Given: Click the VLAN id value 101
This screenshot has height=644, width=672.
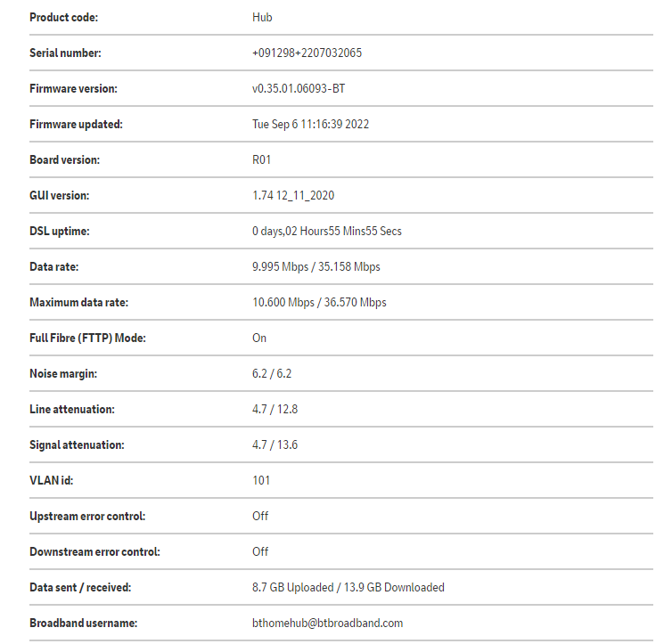Looking at the screenshot, I should pos(261,481).
